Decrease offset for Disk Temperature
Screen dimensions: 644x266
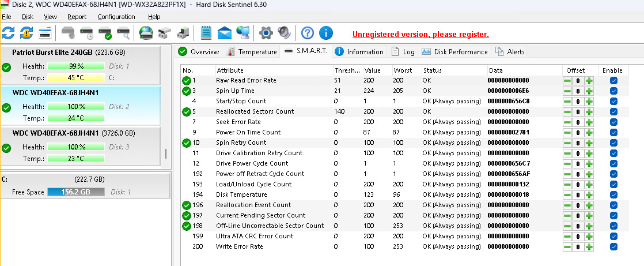pos(567,195)
